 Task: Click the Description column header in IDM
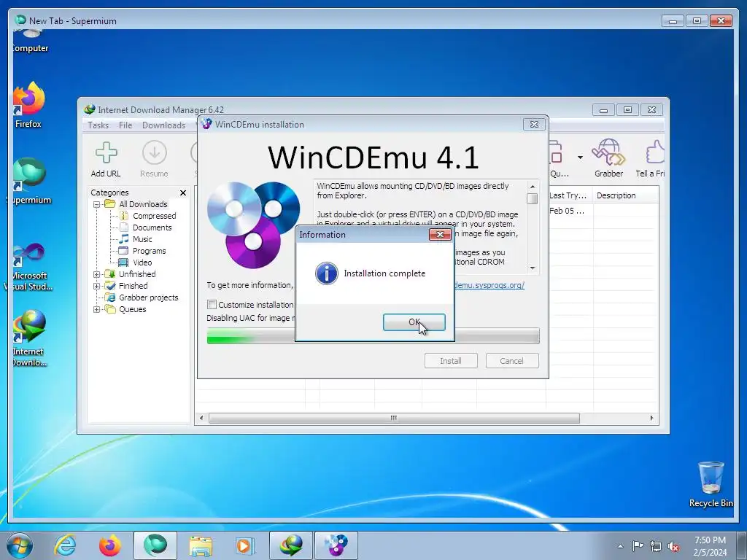pos(626,195)
